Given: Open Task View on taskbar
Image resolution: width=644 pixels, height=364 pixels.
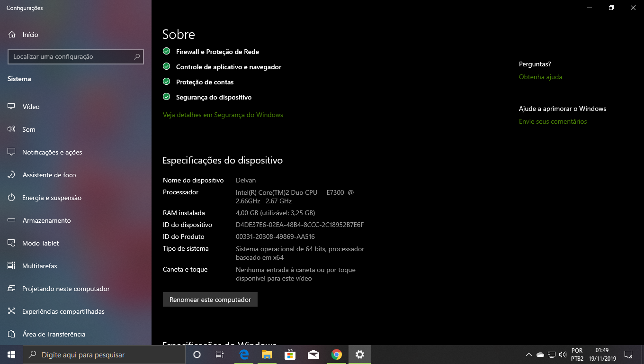Looking at the screenshot, I should coord(220,355).
